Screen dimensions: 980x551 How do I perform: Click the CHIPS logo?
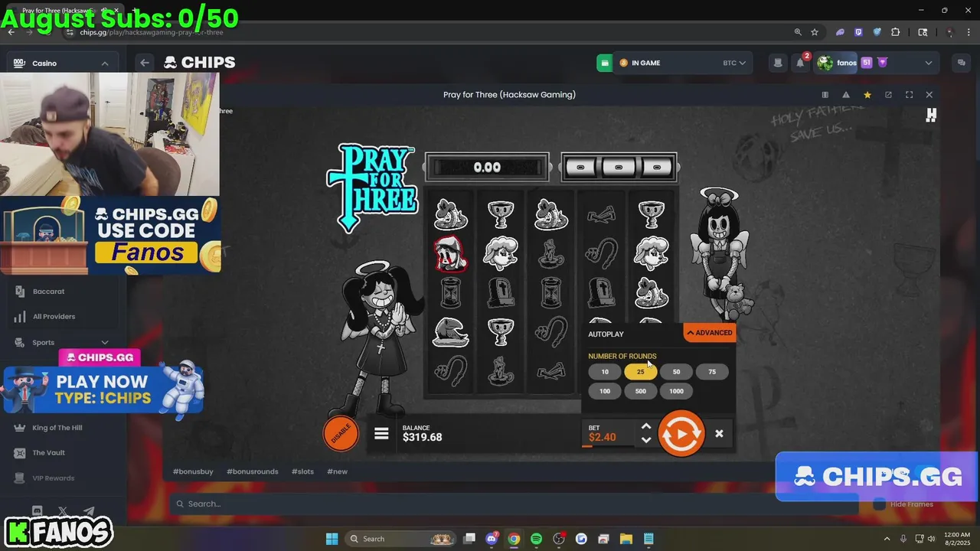(200, 63)
